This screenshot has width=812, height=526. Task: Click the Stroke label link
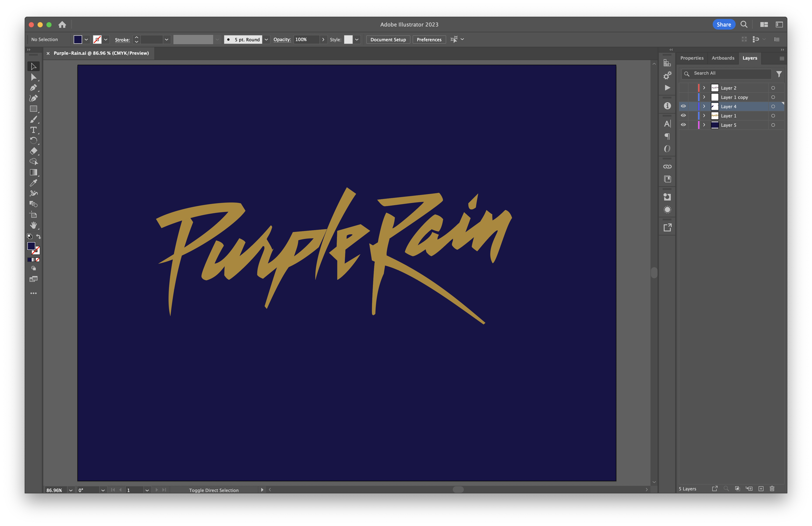[x=122, y=40]
